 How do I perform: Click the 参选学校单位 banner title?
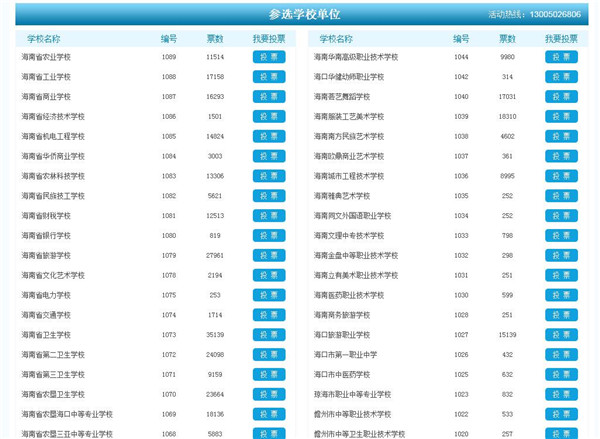[x=304, y=15]
